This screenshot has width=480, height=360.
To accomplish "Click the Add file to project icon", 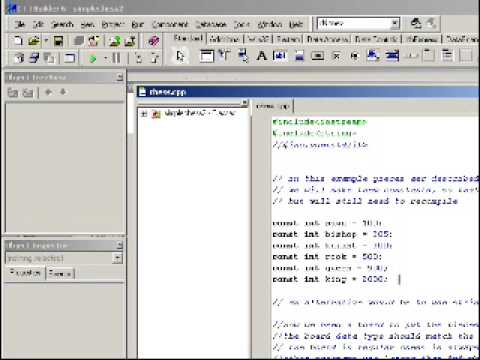I will [115, 41].
